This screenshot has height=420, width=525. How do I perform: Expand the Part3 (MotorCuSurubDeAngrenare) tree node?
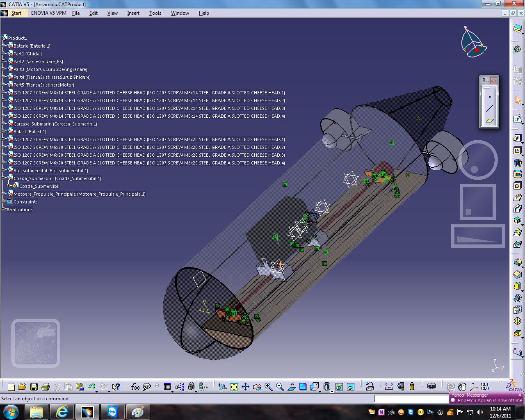[x=3, y=69]
